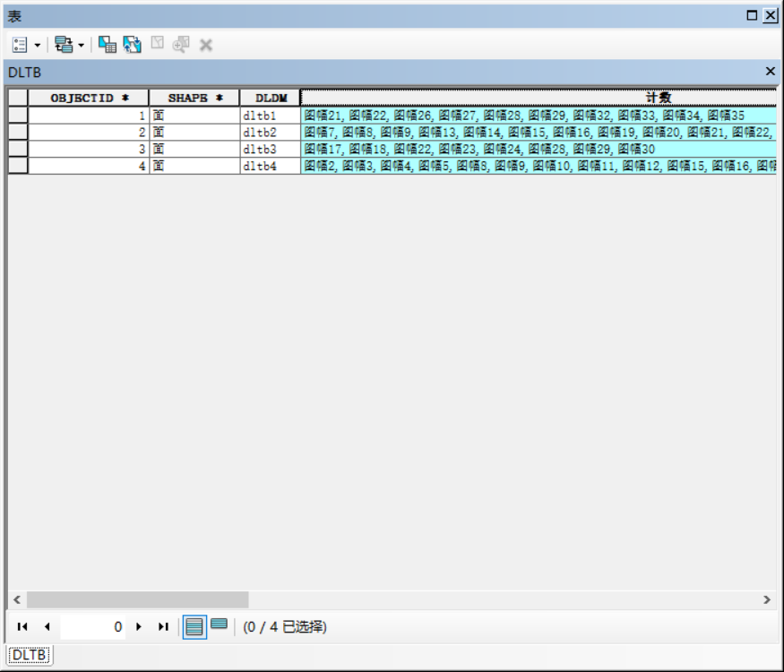Maximize the 表 table window
The width and height of the screenshot is (784, 672).
point(752,15)
